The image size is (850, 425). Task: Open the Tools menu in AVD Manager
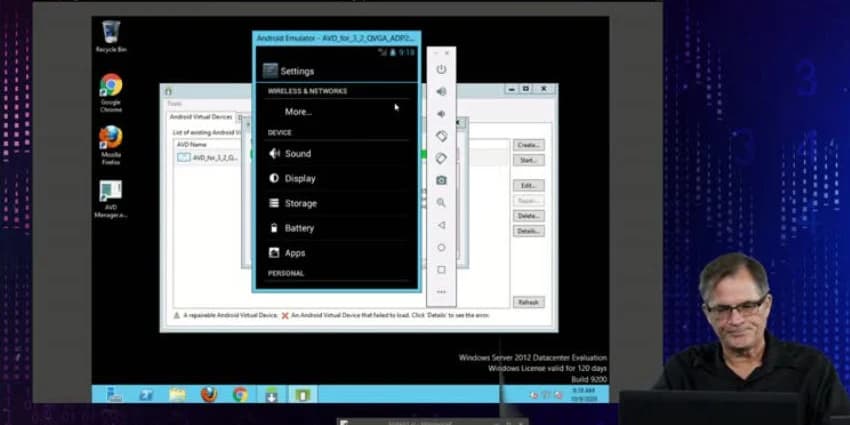[x=175, y=104]
